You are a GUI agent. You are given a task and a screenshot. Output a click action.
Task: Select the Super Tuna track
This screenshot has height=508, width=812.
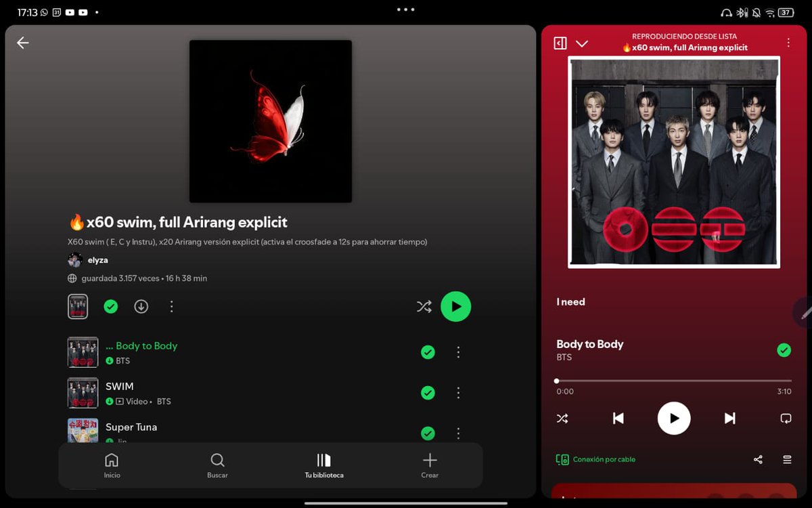tap(271, 429)
